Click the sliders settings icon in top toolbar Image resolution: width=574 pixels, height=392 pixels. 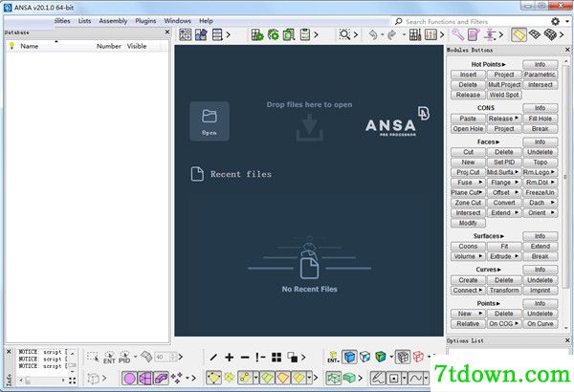pyautogui.click(x=430, y=34)
